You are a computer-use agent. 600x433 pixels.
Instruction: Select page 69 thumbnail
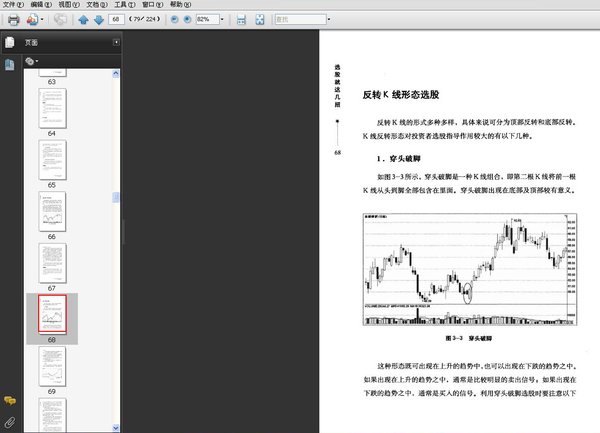[52, 366]
